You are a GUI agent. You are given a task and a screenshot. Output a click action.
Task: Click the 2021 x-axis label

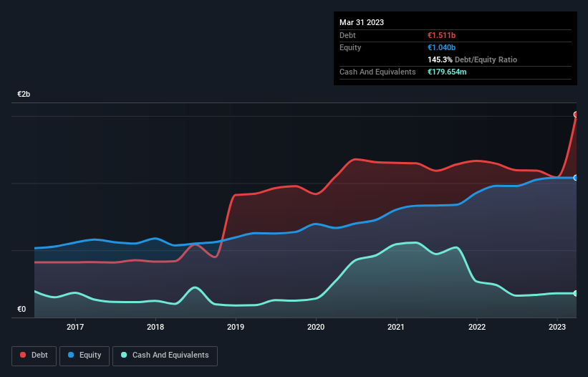pos(396,327)
